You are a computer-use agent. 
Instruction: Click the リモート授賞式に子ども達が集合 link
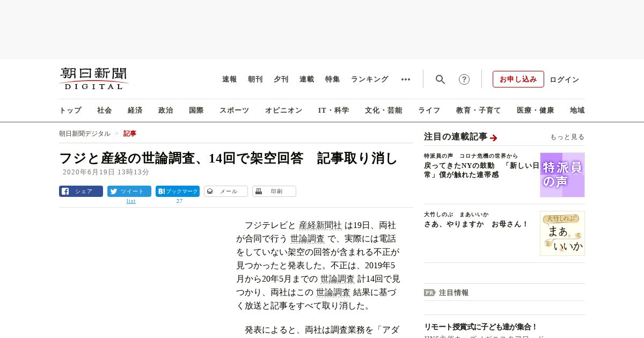pyautogui.click(x=481, y=327)
